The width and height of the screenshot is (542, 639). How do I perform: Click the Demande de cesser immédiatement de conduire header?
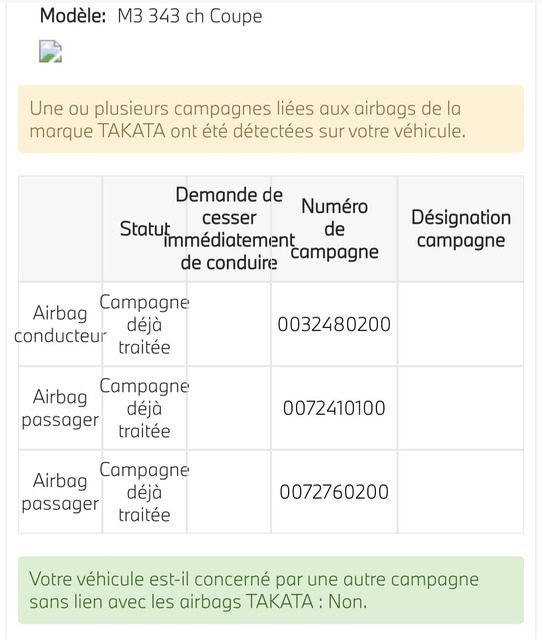pos(229,229)
